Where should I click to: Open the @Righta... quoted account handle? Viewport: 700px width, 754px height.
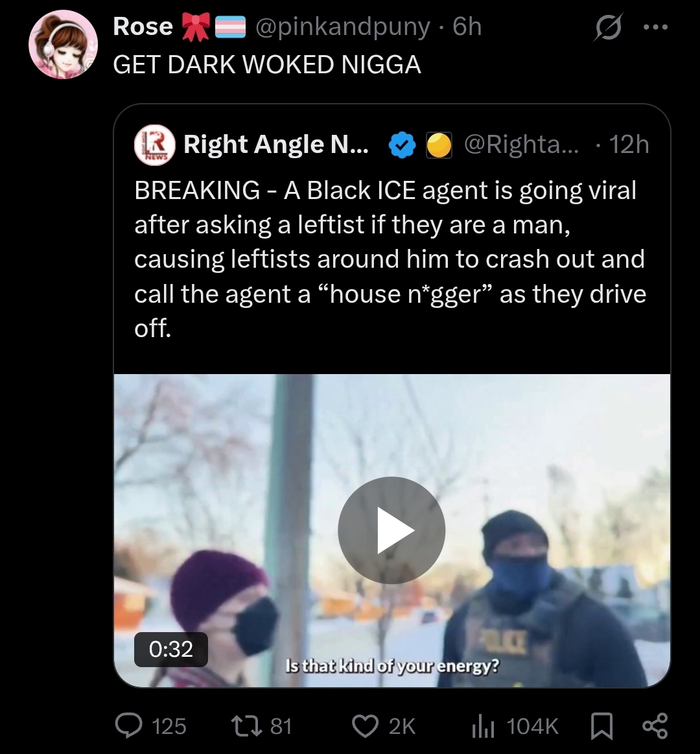(522, 145)
